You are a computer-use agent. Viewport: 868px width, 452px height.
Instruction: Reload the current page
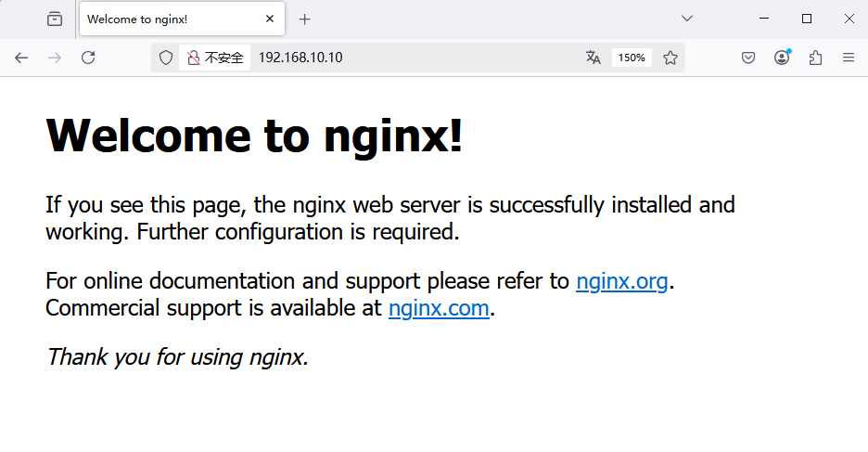pyautogui.click(x=88, y=58)
